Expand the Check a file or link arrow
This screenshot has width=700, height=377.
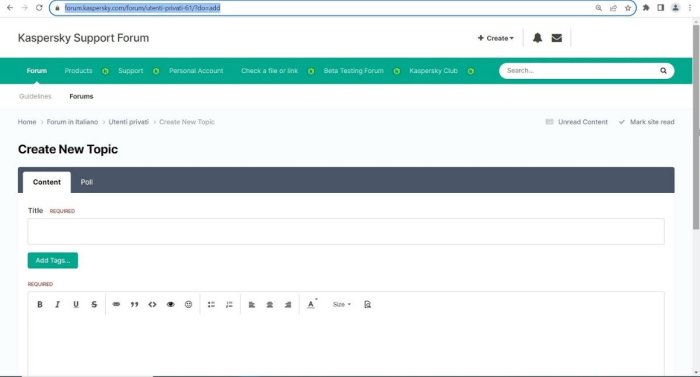[311, 71]
